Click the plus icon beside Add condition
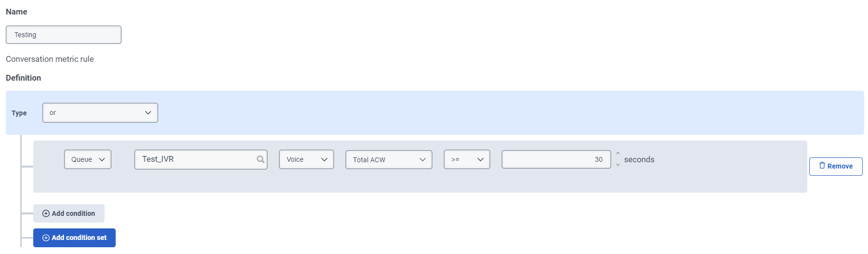Viewport: 868px width, 254px height. [46, 213]
